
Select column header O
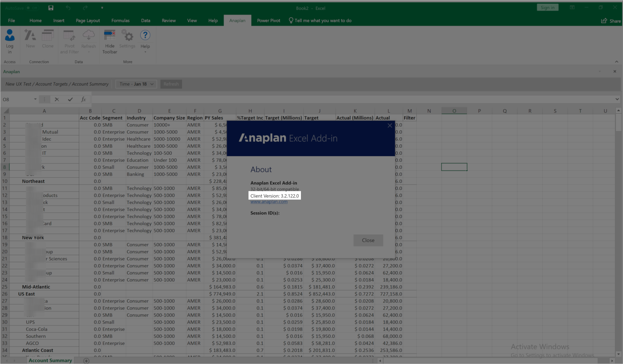coord(454,111)
